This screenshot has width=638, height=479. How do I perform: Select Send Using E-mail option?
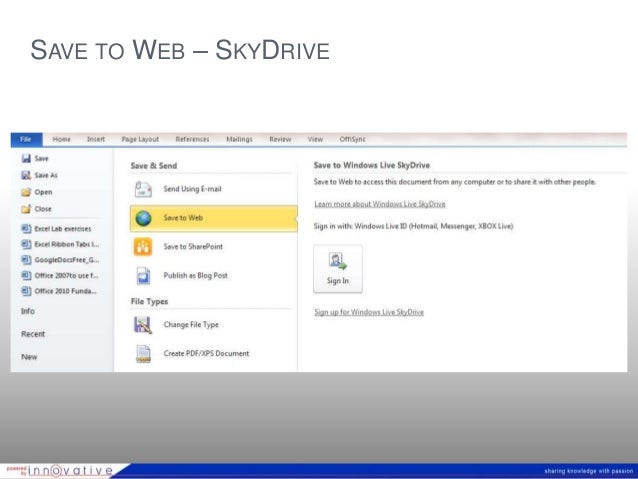214,189
